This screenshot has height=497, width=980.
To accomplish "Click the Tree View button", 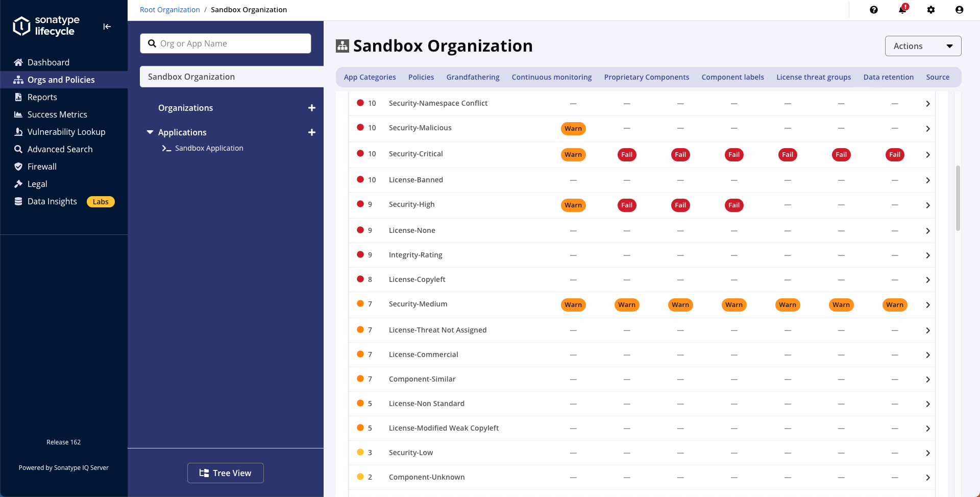I will click(225, 473).
